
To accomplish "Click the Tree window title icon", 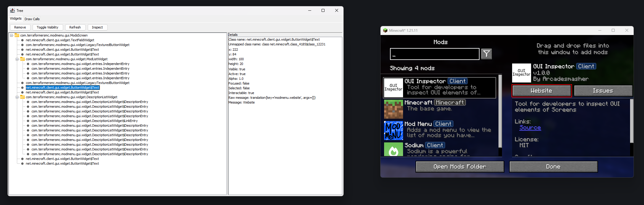I will (x=12, y=10).
